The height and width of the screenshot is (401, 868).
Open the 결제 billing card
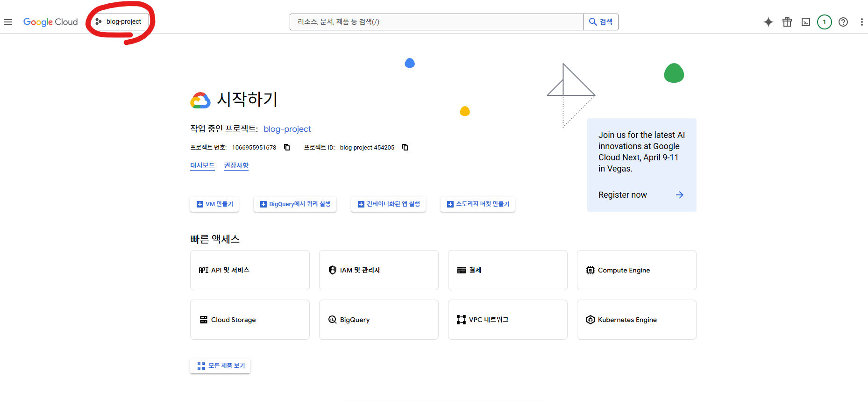pos(508,270)
